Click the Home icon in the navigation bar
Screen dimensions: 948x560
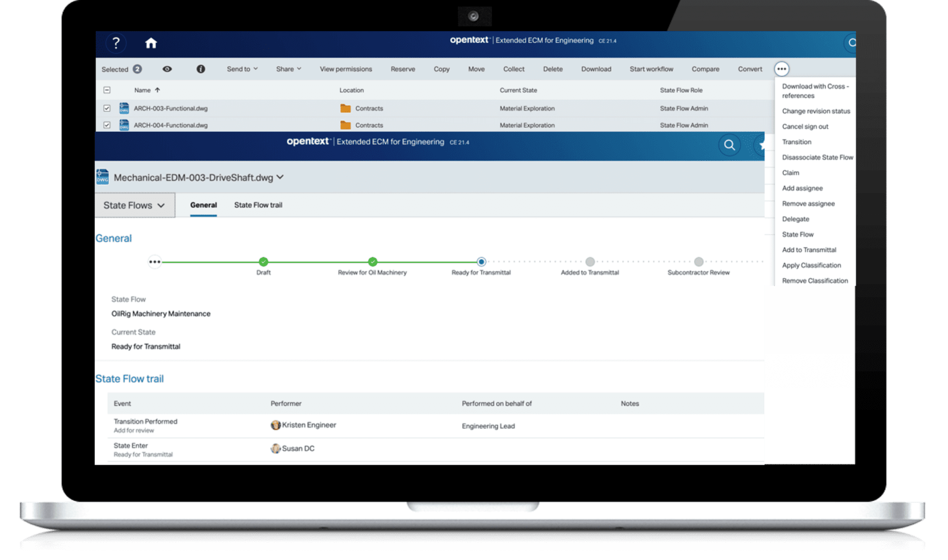151,43
